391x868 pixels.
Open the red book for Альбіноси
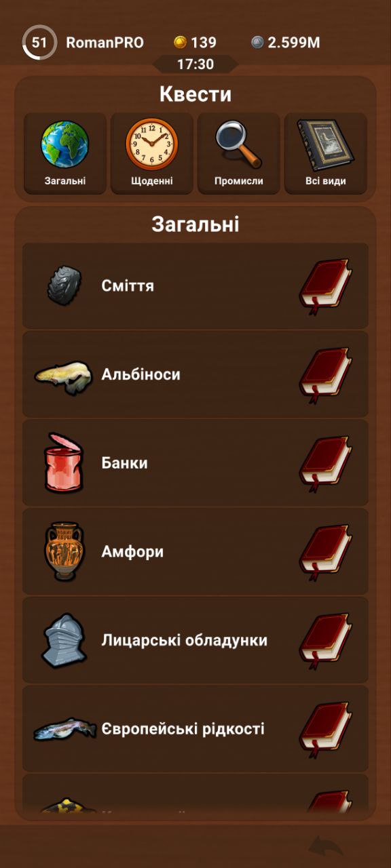click(326, 375)
